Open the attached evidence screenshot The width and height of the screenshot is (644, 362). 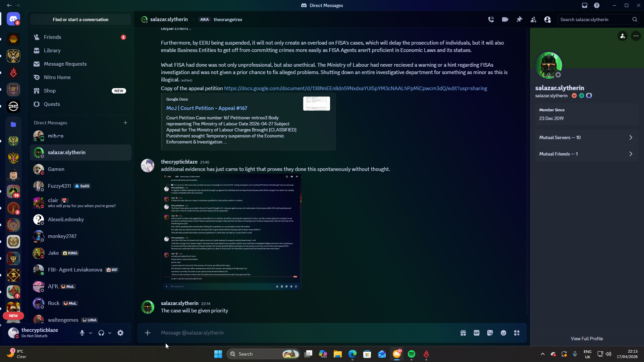pyautogui.click(x=231, y=232)
